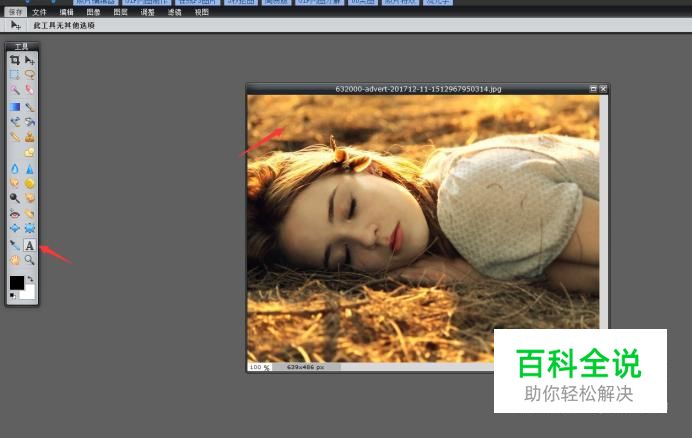Click on the photo canvas

(x=423, y=229)
